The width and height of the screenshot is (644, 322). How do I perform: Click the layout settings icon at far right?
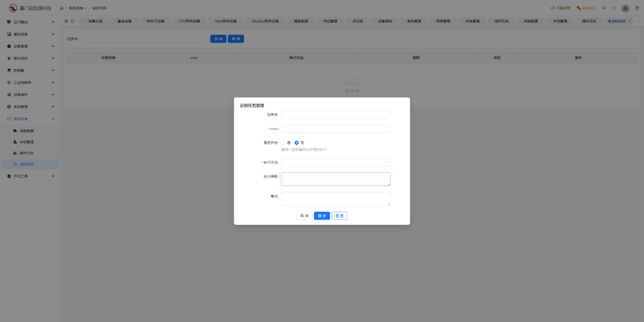pyautogui.click(x=636, y=8)
